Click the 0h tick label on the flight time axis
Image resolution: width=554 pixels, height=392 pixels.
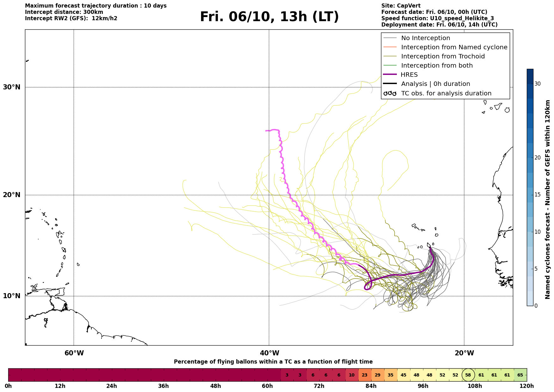[9, 386]
